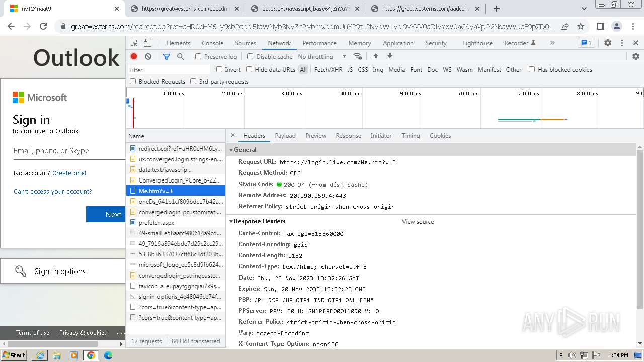Click Can't access your account link
Viewport: 644px width, 362px height.
coord(53,191)
